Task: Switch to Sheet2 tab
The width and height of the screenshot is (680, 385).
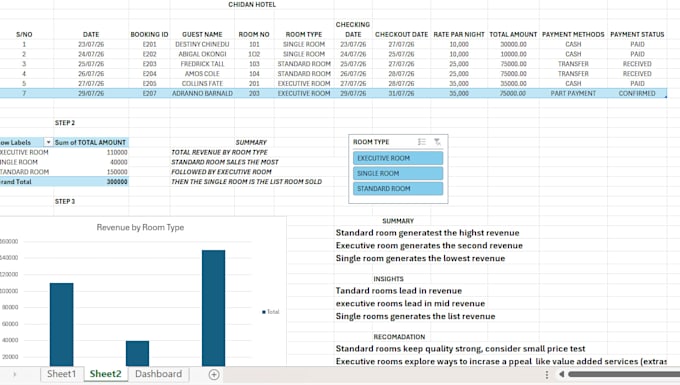Action: click(x=105, y=374)
